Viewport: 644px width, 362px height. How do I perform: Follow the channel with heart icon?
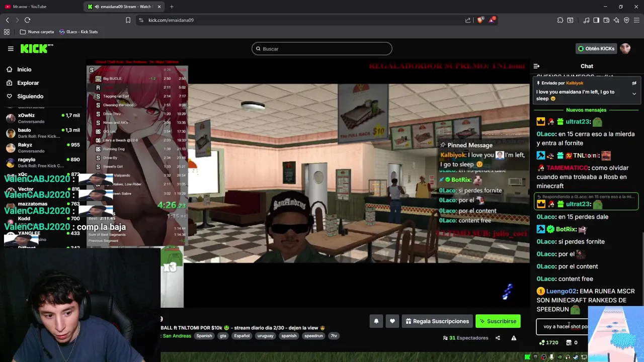tap(392, 321)
